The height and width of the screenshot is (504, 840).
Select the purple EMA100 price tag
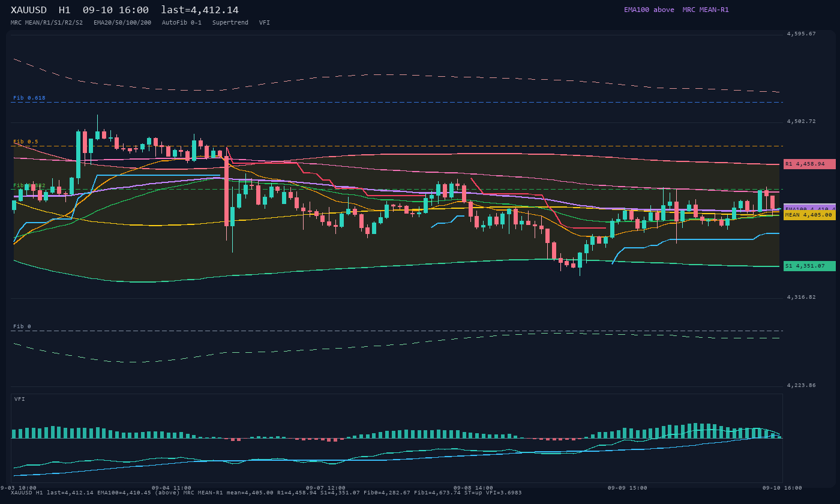[x=809, y=208]
